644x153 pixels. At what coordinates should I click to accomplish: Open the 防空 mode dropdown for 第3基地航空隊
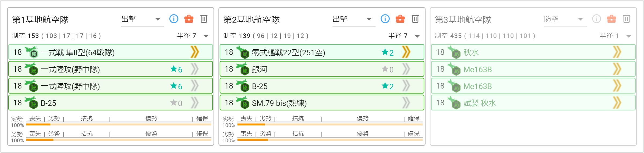(565, 19)
